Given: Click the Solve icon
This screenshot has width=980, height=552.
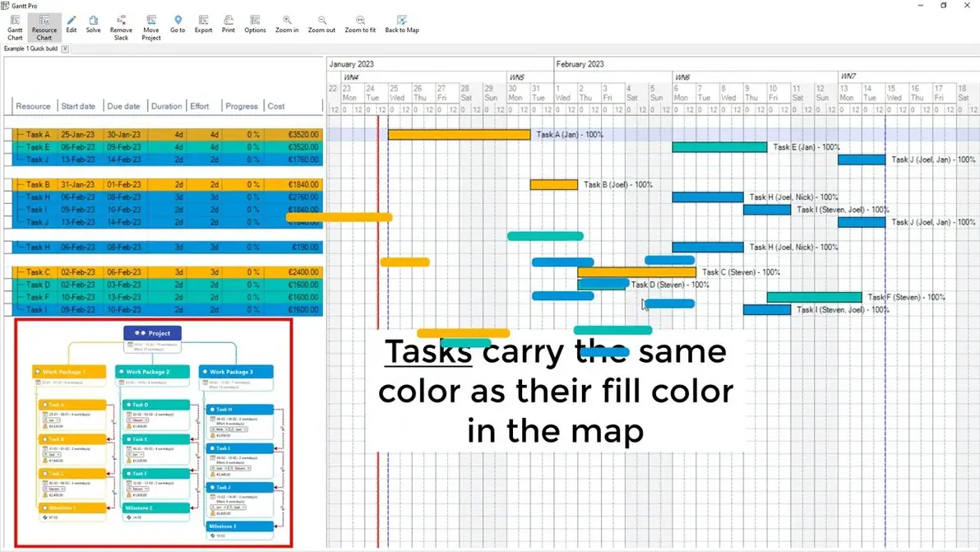Looking at the screenshot, I should pos(93,26).
